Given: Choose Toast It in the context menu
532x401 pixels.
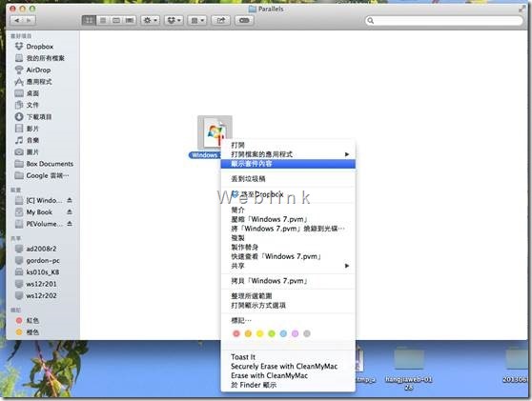Looking at the screenshot, I should (288, 357).
